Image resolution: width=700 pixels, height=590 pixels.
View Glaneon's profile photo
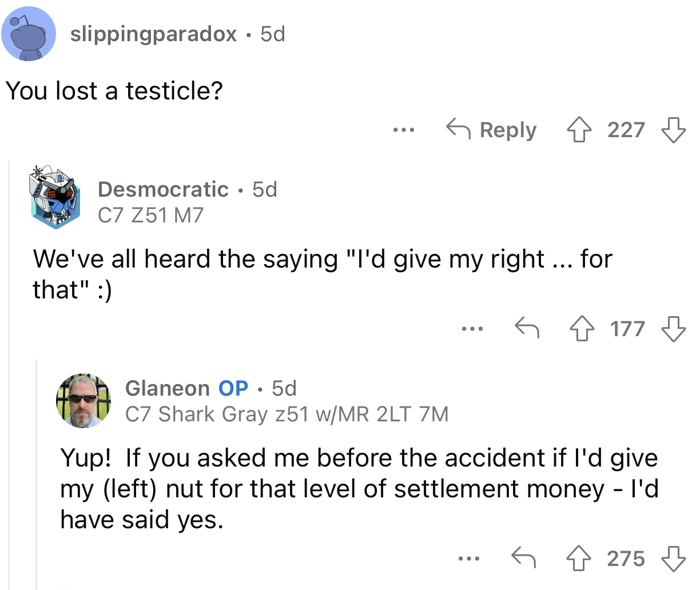pyautogui.click(x=83, y=401)
